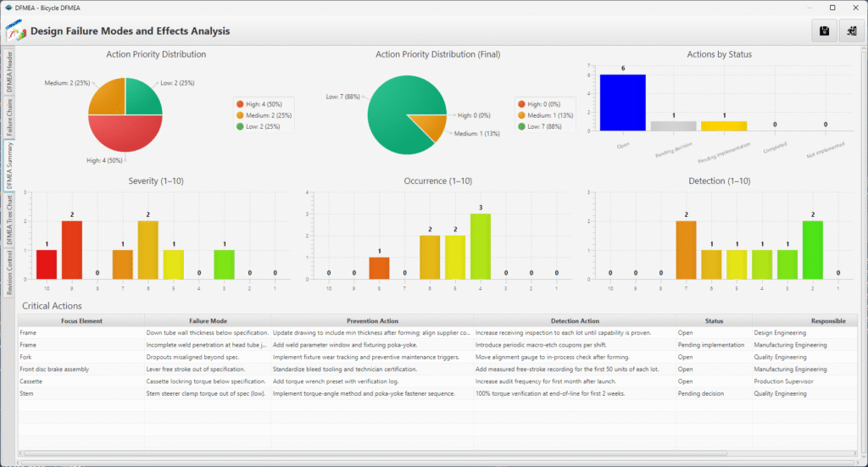The image size is (868, 467).
Task: Open the DFMEA Header tab
Action: coord(9,71)
